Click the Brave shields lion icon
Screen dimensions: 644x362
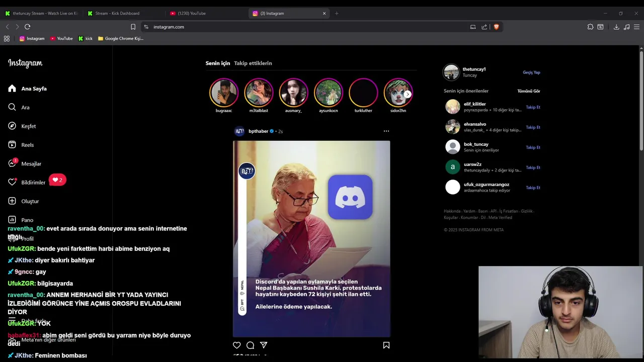tap(496, 27)
